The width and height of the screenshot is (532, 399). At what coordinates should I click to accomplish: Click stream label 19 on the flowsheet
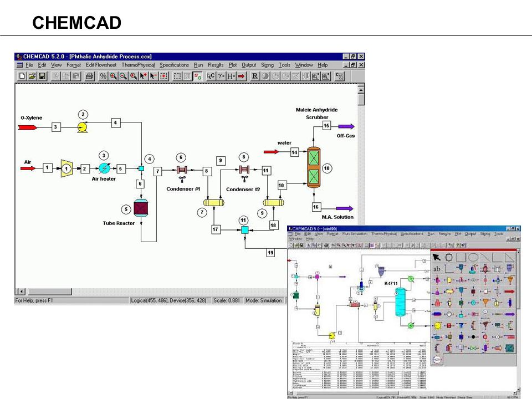pyautogui.click(x=270, y=253)
